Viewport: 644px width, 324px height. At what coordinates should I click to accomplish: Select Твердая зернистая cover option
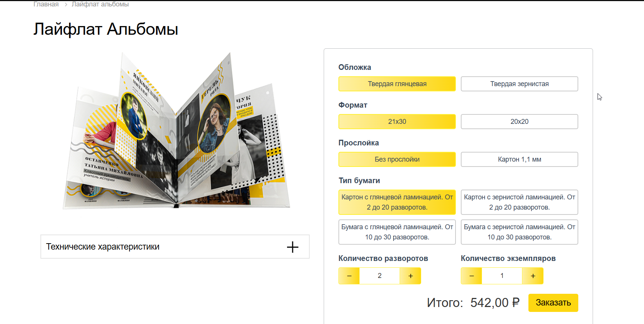click(519, 84)
